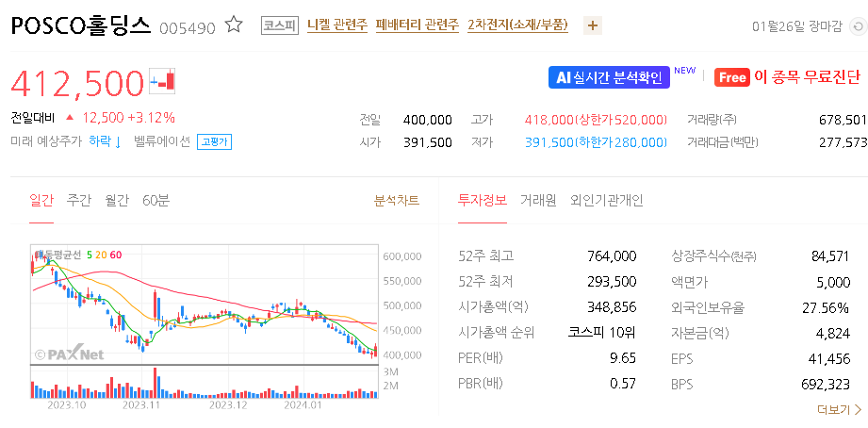Click the plus icon to add theme tags
The width and height of the screenshot is (868, 428).
coord(592,25)
